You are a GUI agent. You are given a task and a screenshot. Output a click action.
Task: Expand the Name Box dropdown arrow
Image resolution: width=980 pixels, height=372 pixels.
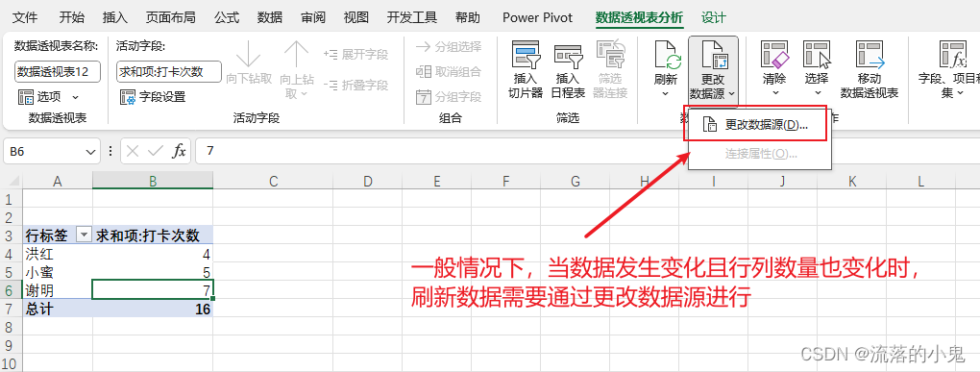90,151
